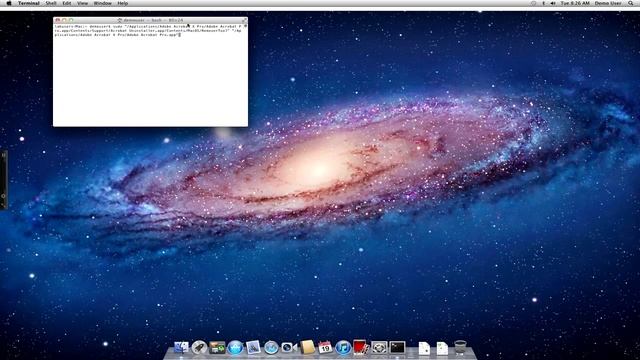Open iCal calendar showing 19
Image resolution: width=640 pixels, height=360 pixels.
coord(325,347)
